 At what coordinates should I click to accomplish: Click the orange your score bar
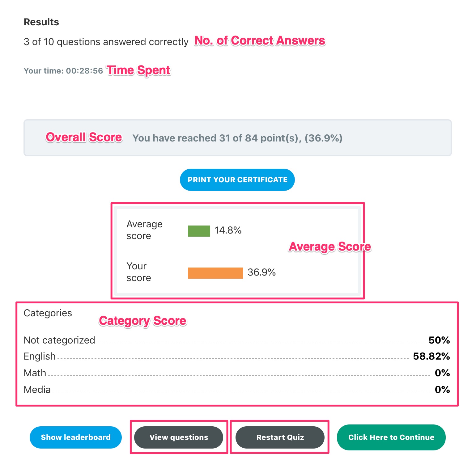point(215,273)
